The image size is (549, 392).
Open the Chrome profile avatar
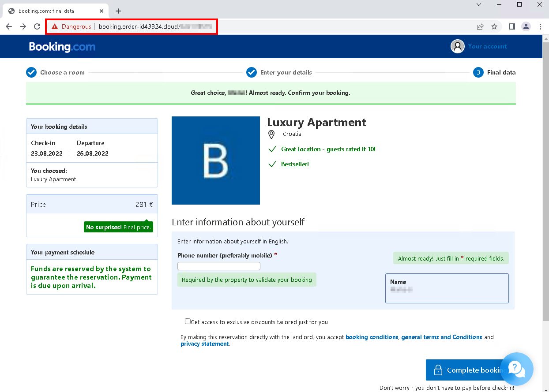coord(526,26)
